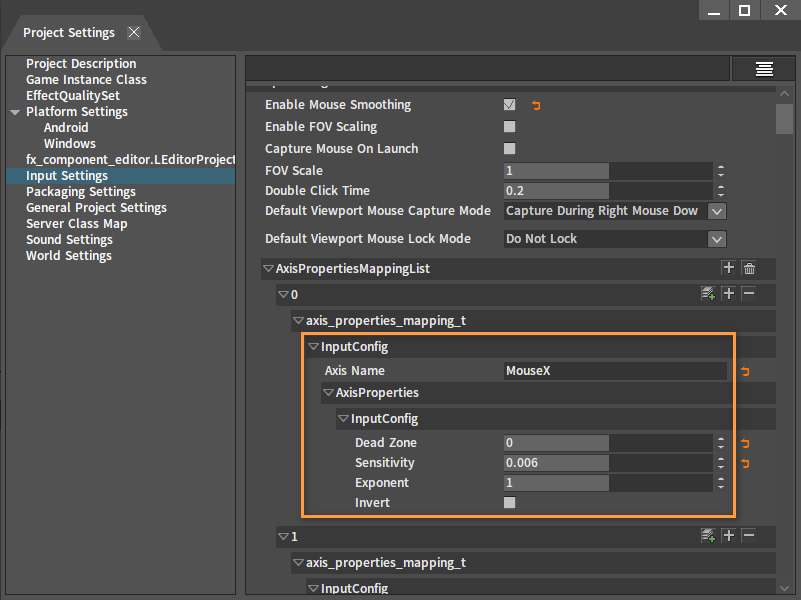Remove element 0 with the minus icon
Screen dimensions: 801x600
[748, 294]
